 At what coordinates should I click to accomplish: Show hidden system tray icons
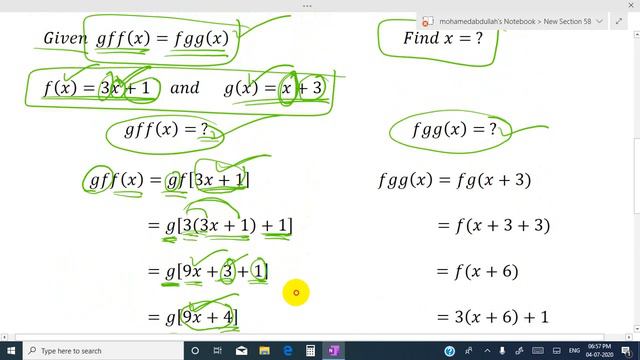[x=487, y=351]
